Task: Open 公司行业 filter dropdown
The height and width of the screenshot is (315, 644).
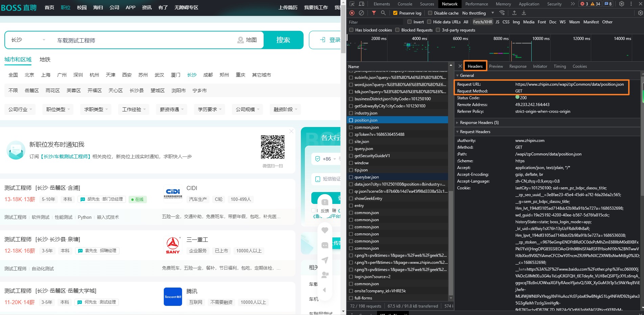Action: [x=20, y=109]
